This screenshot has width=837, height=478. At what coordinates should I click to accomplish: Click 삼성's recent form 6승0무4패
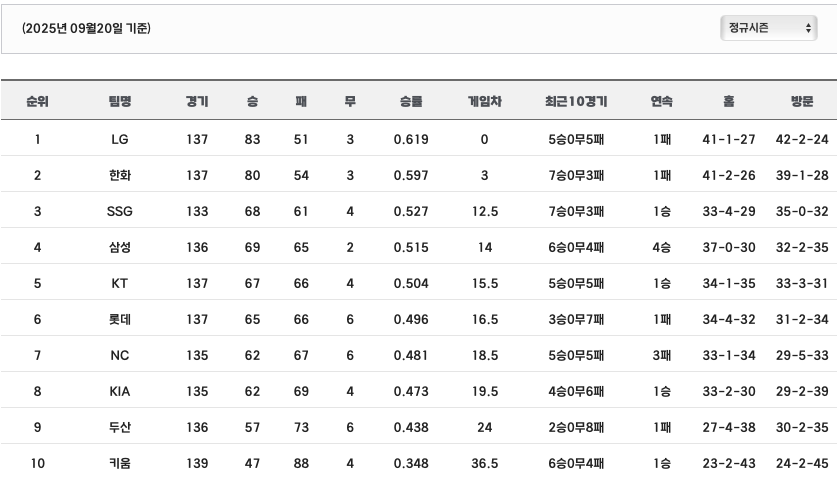tap(576, 247)
